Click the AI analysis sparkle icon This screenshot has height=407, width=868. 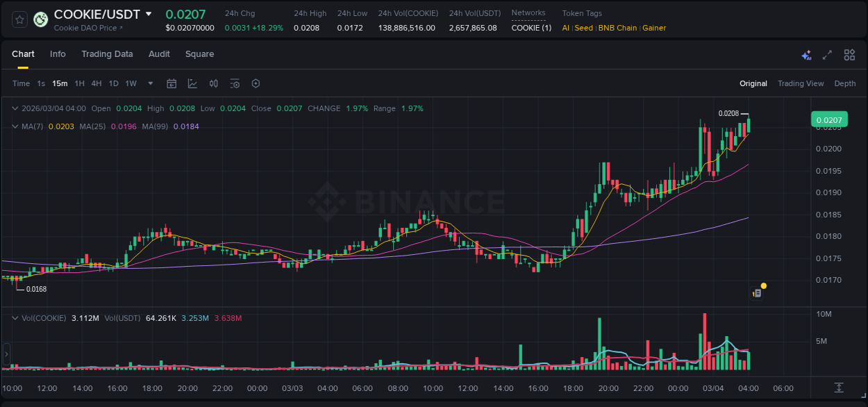(x=806, y=55)
